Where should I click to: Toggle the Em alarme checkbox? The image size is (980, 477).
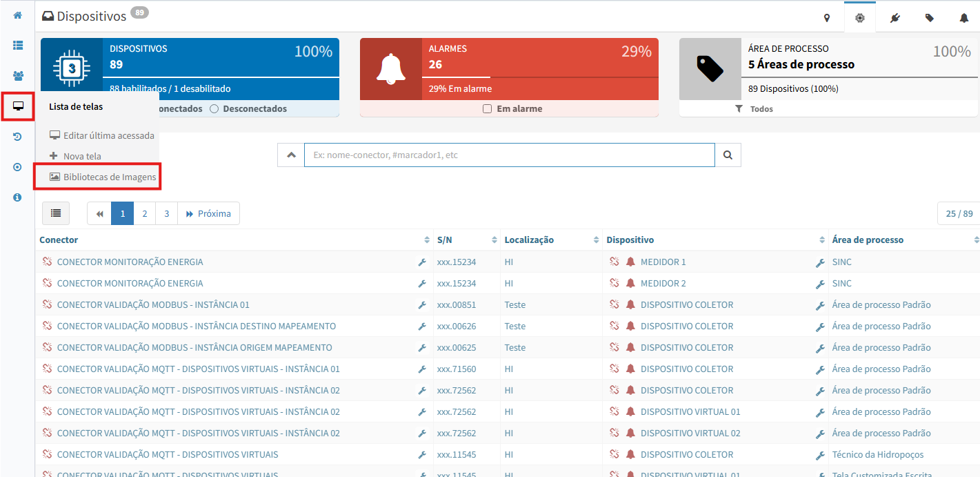(x=487, y=109)
